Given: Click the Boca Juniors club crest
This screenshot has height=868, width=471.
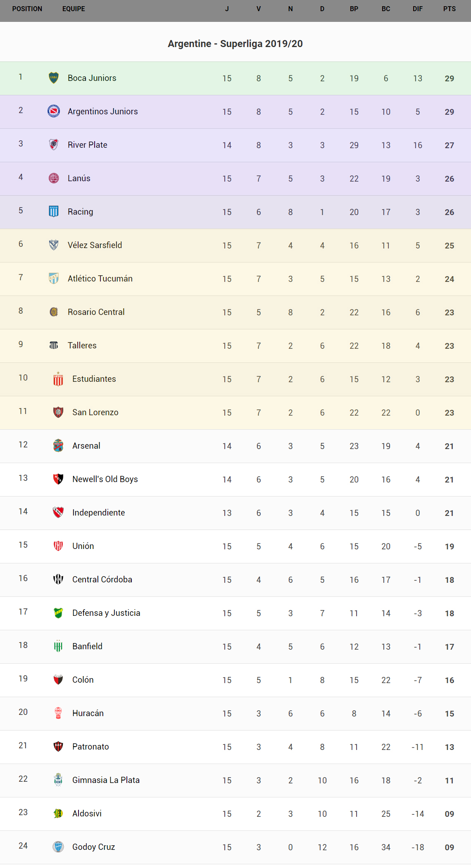Looking at the screenshot, I should coord(54,78).
